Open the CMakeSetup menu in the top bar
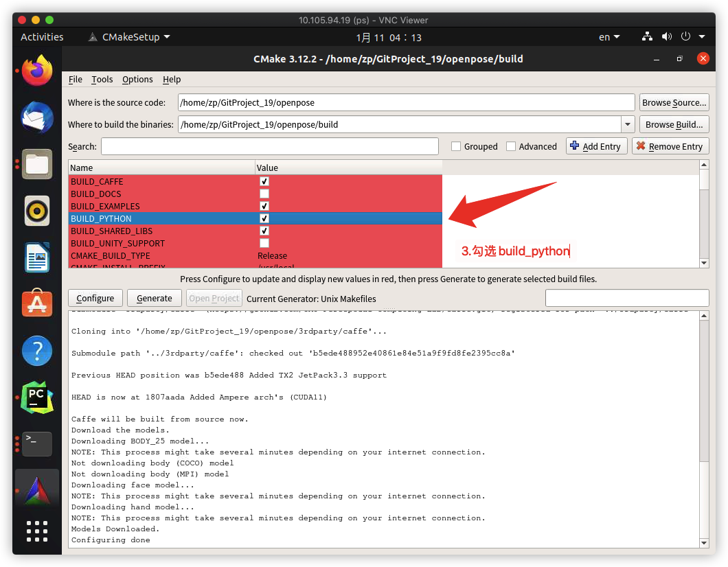The image size is (728, 567). pyautogui.click(x=128, y=36)
